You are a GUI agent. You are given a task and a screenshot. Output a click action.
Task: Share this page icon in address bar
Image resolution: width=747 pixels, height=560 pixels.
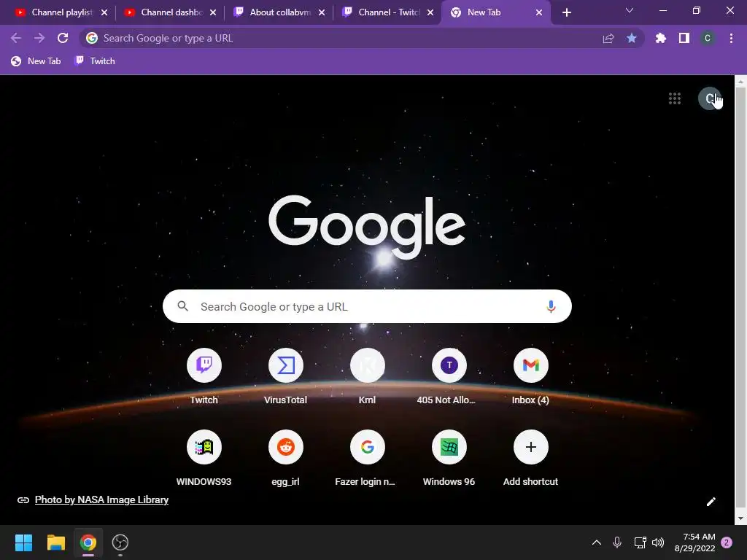click(x=608, y=38)
